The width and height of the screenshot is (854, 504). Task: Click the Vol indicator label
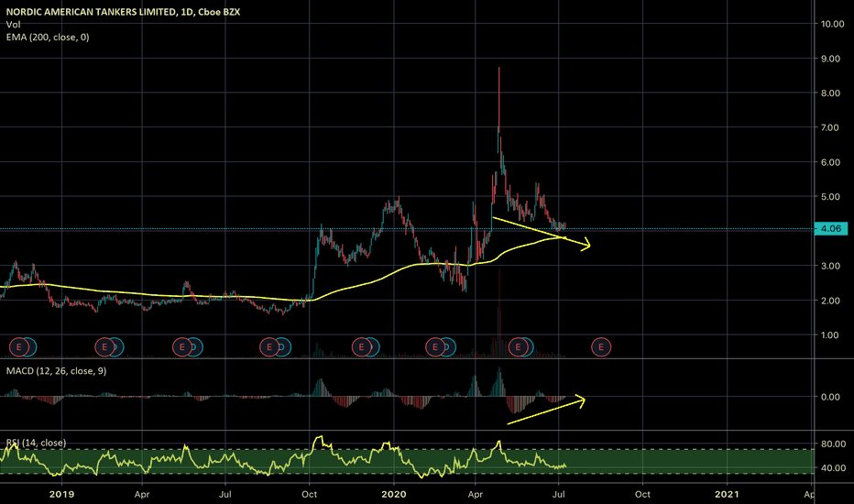tap(13, 25)
